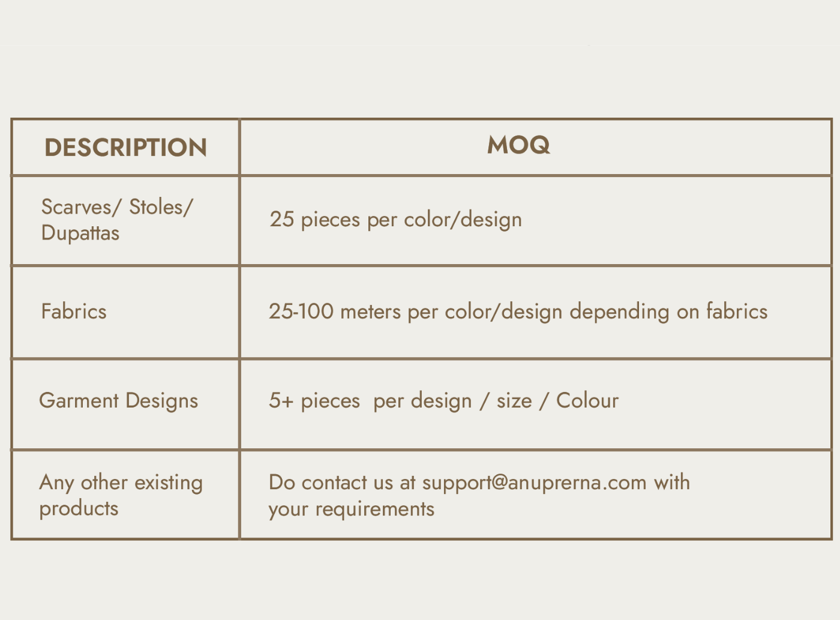The height and width of the screenshot is (620, 840).
Task: Open the support@anuprerna.com email link
Action: point(534,483)
